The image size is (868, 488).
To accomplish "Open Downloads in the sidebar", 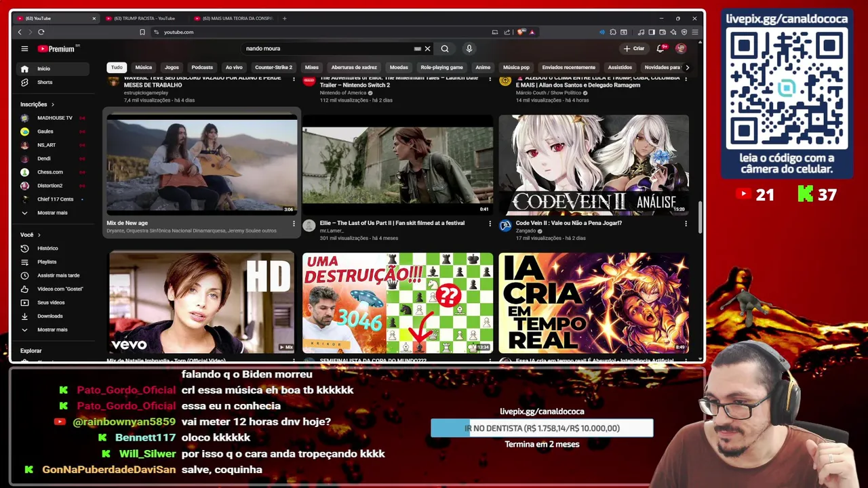I will point(53,316).
